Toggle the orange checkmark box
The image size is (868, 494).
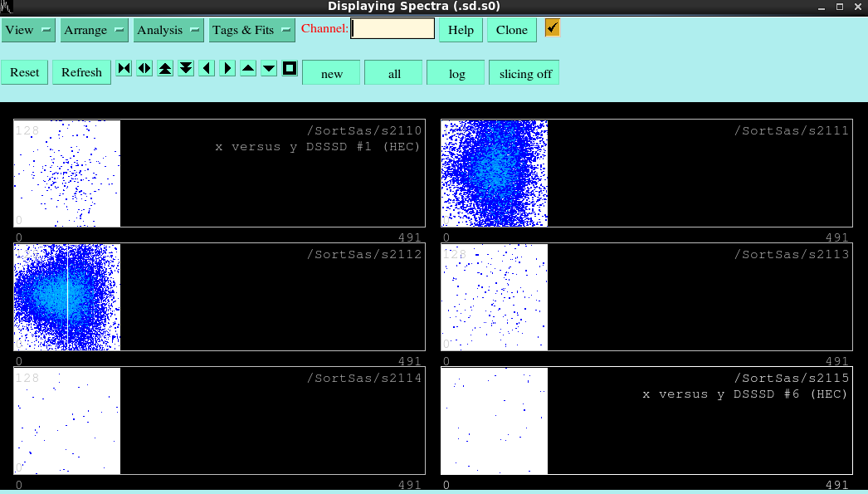553,27
